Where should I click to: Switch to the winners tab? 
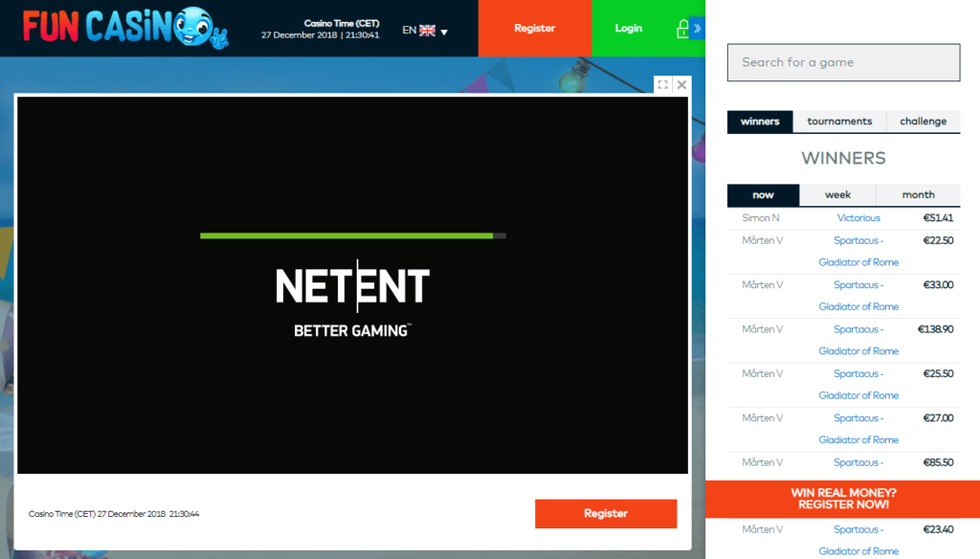(x=760, y=122)
